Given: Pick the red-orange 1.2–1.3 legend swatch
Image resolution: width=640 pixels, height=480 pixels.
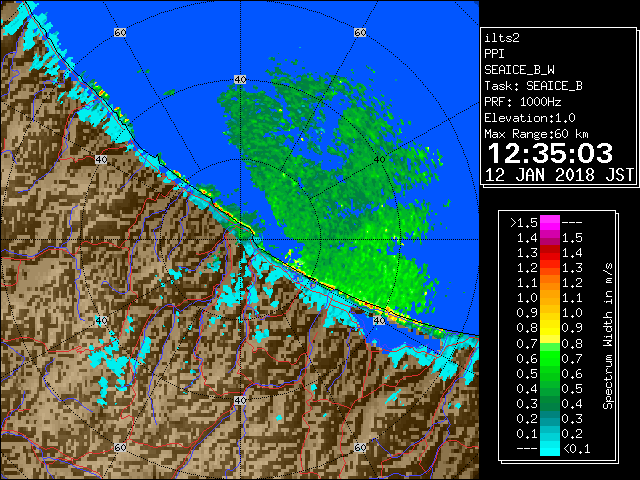Looking at the screenshot, I should click(x=550, y=268).
